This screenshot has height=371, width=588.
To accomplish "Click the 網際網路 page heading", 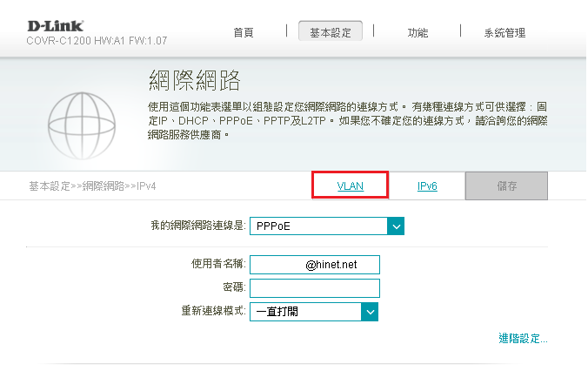I will pos(193,82).
